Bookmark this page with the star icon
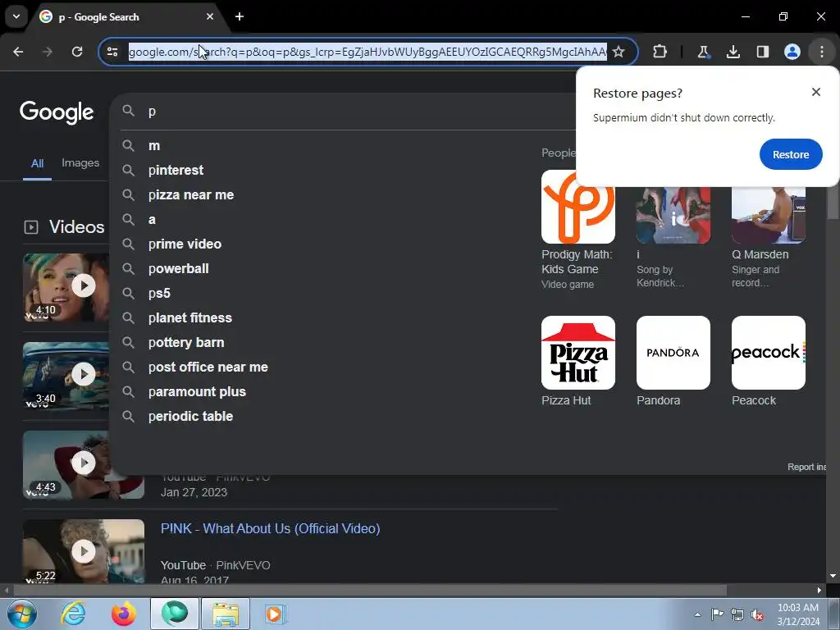Image resolution: width=840 pixels, height=630 pixels. pos(619,52)
